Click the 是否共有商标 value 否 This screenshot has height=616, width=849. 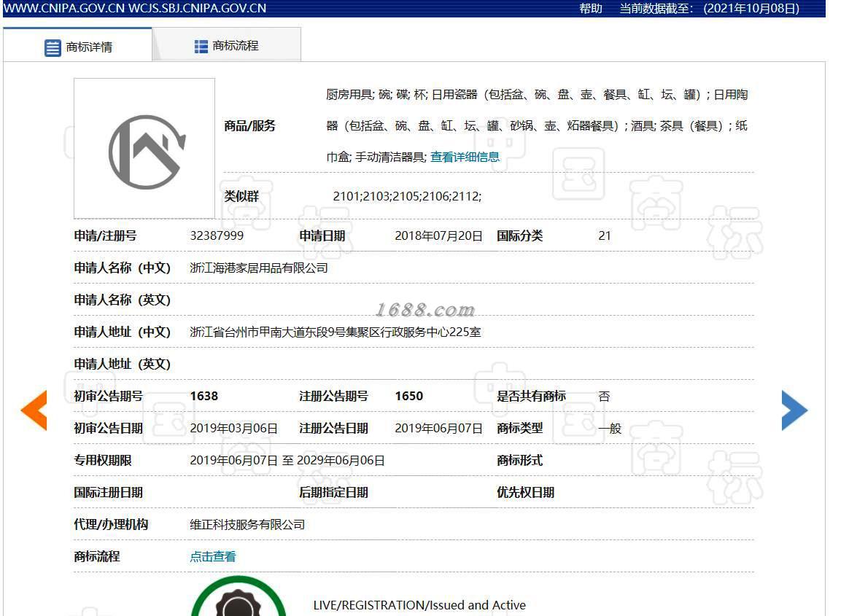(604, 397)
